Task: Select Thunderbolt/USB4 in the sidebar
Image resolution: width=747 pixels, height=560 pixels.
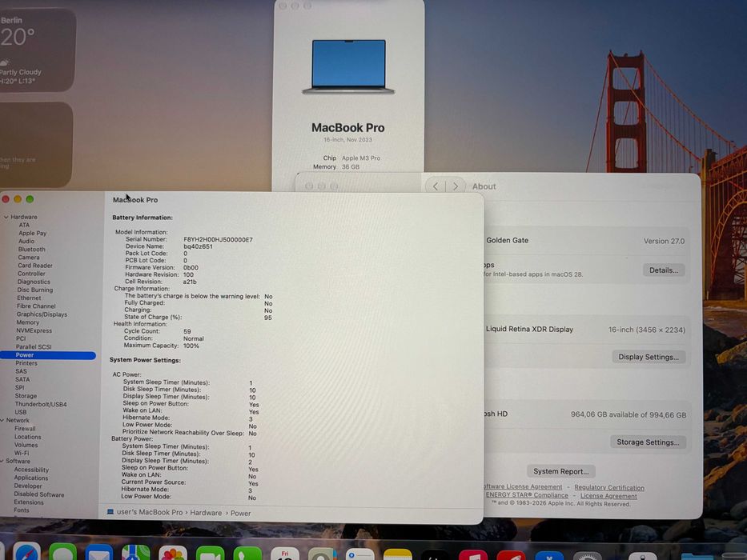Action: click(x=41, y=404)
